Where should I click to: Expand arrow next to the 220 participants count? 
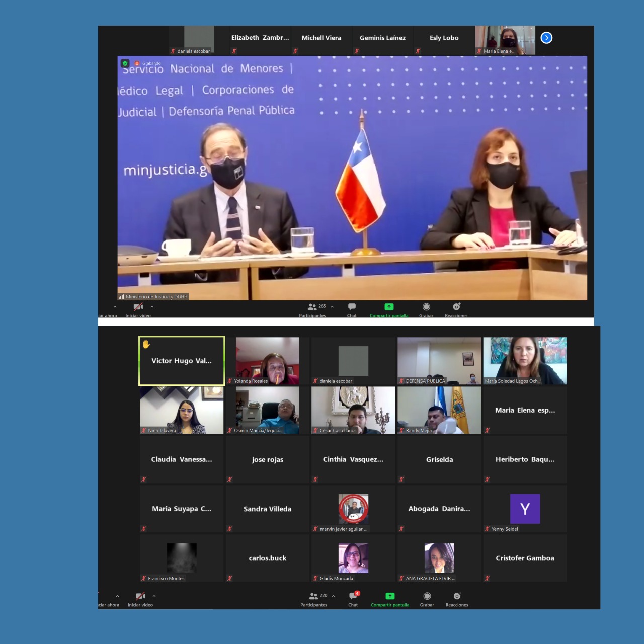[x=333, y=596]
